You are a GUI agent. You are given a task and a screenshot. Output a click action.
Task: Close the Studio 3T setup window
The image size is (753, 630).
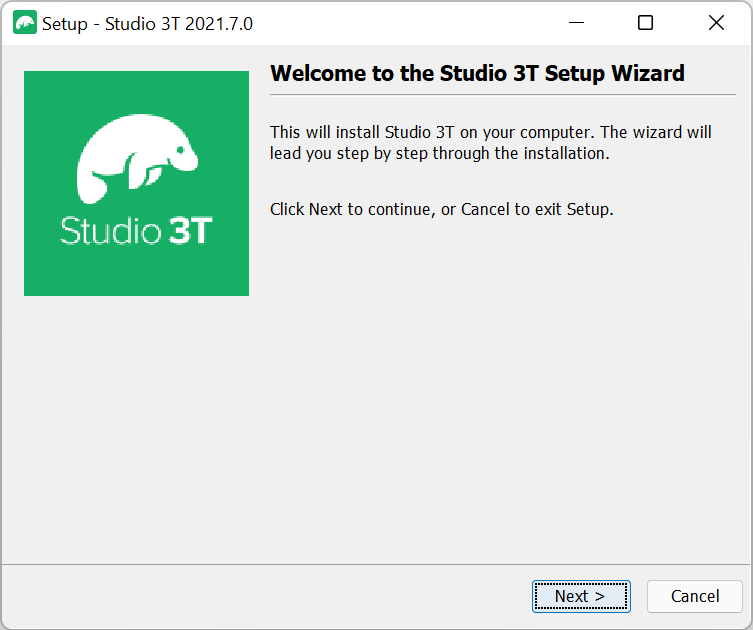pyautogui.click(x=716, y=23)
